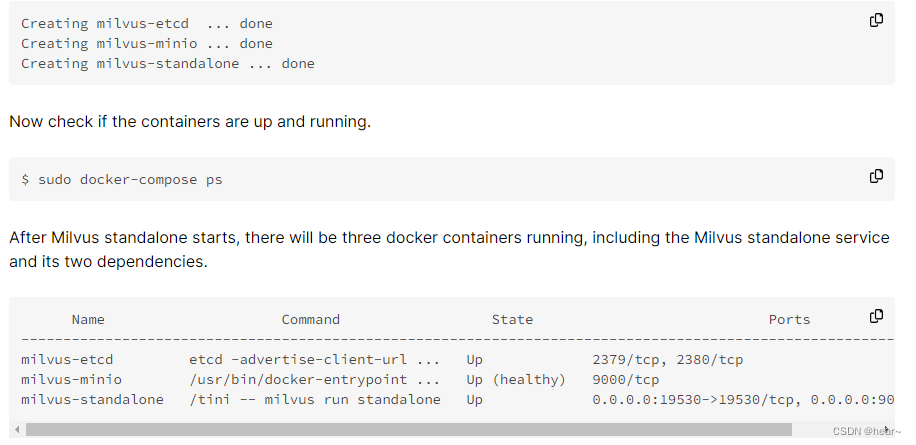Click the milvus-minio row name
This screenshot has height=445, width=916.
point(71,380)
